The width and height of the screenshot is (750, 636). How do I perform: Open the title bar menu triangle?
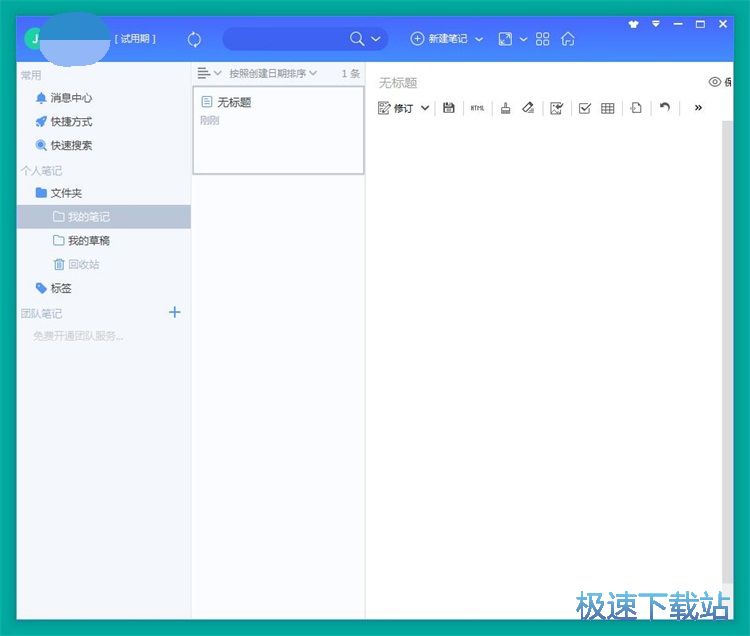point(656,23)
